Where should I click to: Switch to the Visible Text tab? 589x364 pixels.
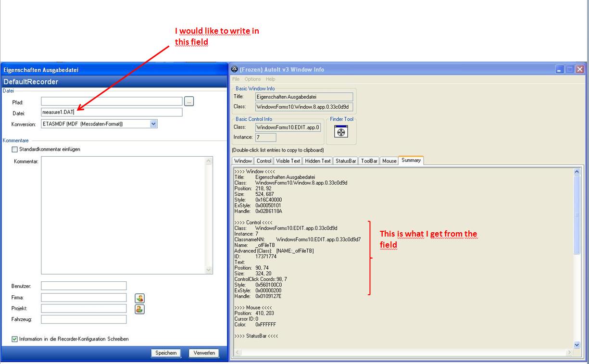(288, 161)
